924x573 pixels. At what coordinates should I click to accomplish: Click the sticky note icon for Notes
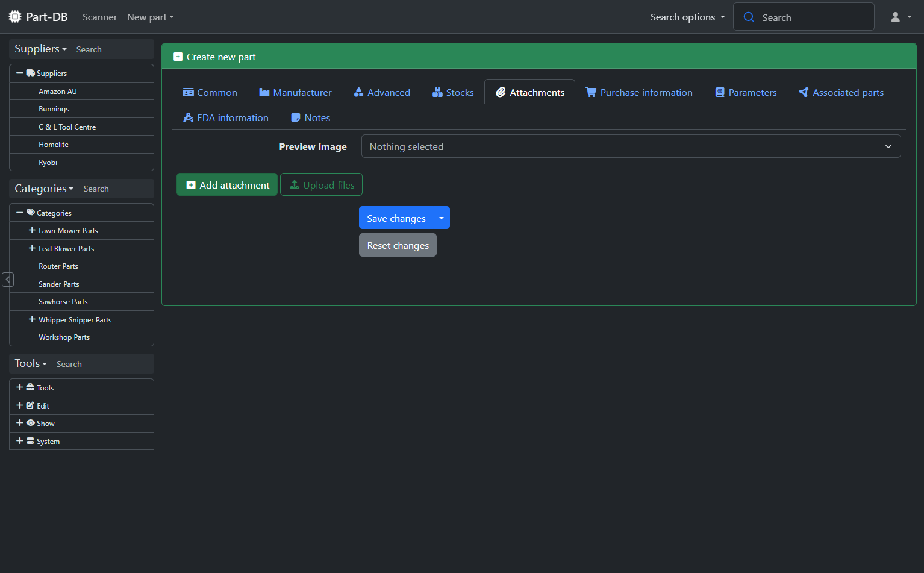(x=296, y=117)
